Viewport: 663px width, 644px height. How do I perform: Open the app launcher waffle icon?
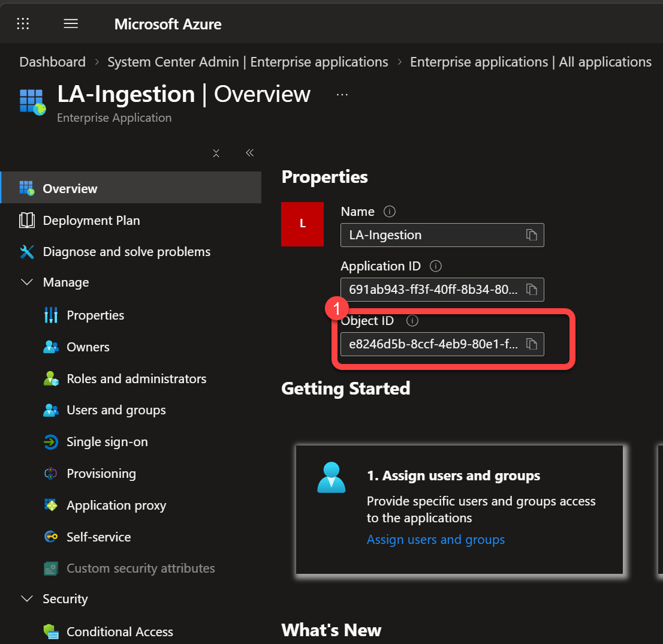[x=23, y=23]
